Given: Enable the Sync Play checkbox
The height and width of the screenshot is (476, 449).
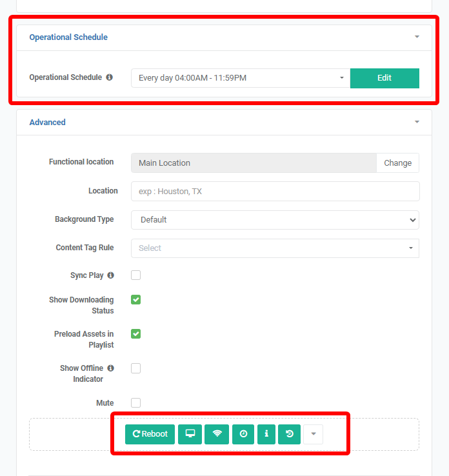Looking at the screenshot, I should pyautogui.click(x=135, y=275).
